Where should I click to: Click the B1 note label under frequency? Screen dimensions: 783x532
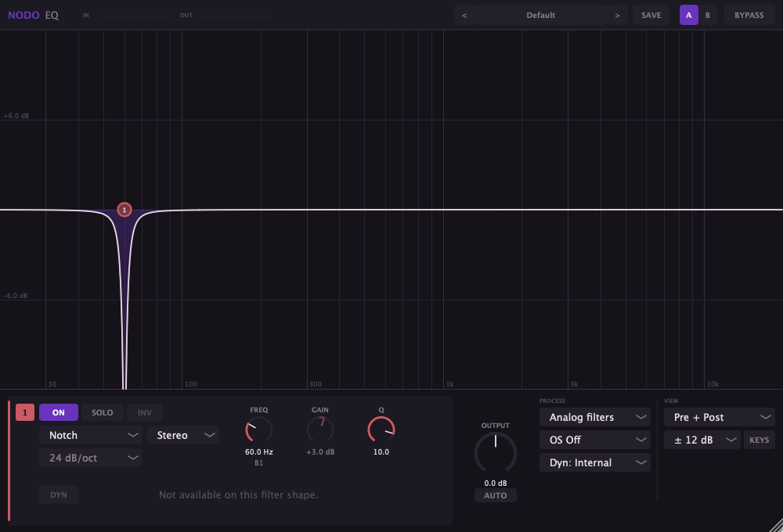pyautogui.click(x=258, y=463)
